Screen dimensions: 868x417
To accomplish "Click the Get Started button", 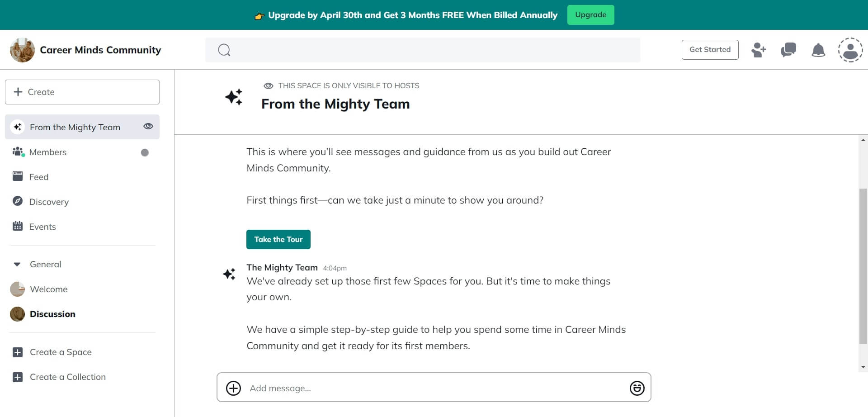I will coord(710,50).
